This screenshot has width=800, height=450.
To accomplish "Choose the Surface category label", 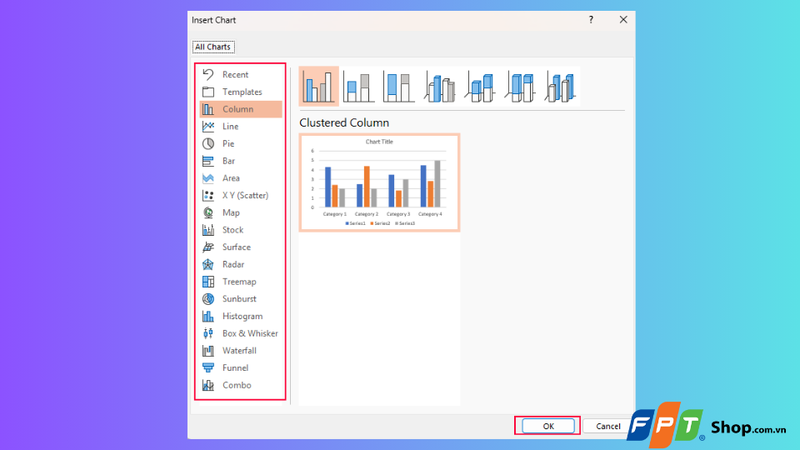I will tap(236, 247).
